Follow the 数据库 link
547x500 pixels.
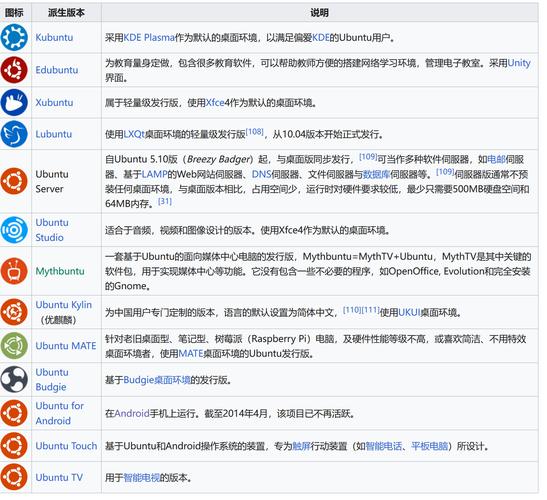pos(376,174)
